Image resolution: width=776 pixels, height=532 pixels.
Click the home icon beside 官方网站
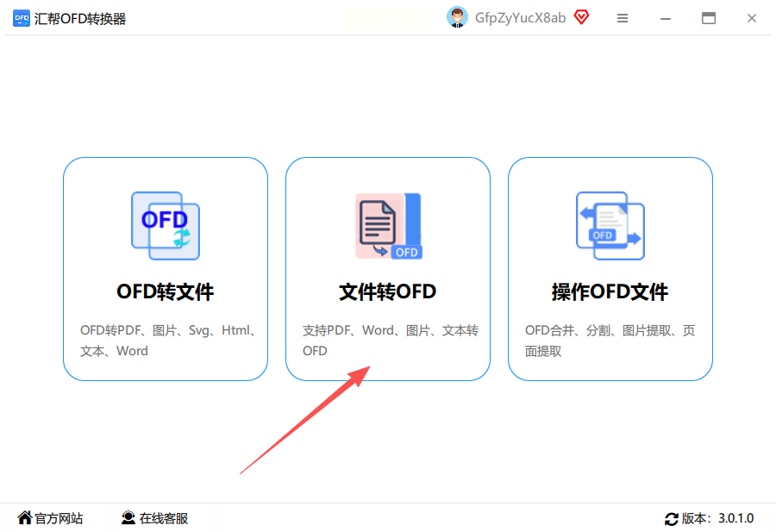(25, 517)
